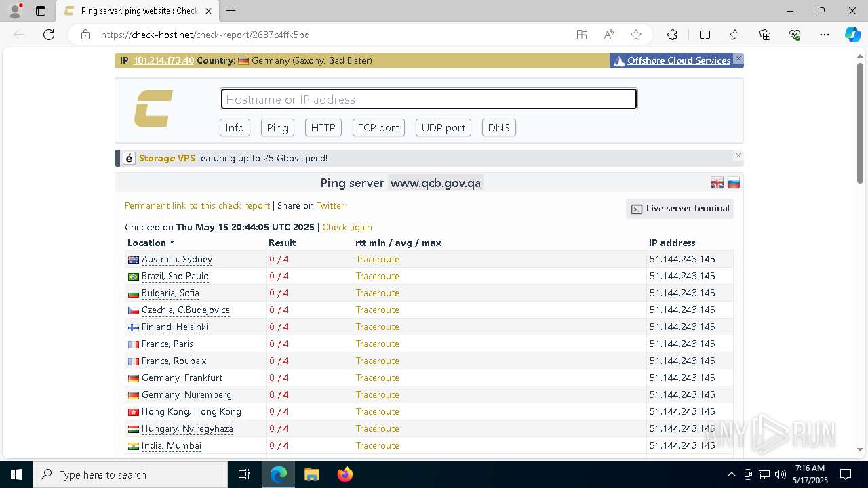Open Edge profile icon
This screenshot has width=868, height=488.
pos(15,11)
